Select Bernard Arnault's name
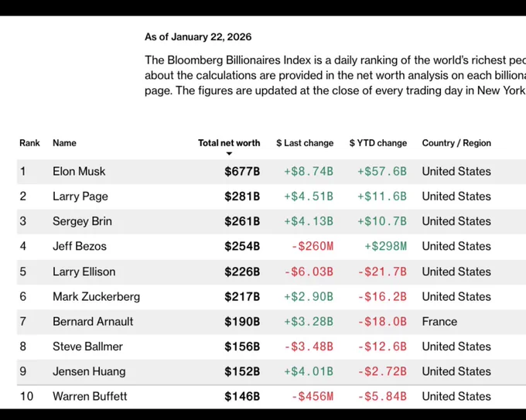This screenshot has width=526, height=420. point(93,321)
